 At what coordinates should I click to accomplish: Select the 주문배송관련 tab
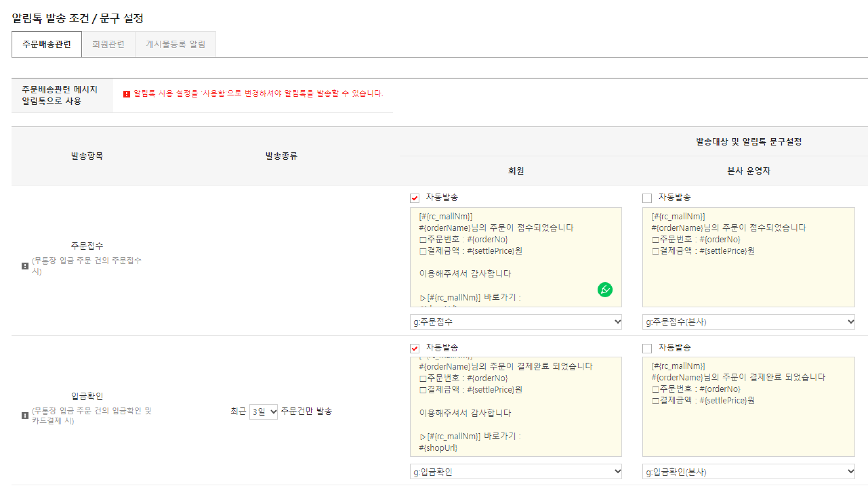coord(47,44)
